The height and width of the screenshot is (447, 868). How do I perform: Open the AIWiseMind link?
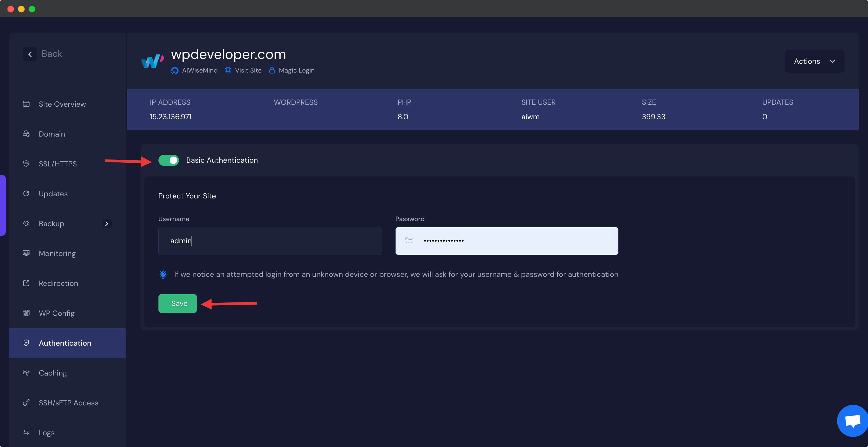[200, 70]
